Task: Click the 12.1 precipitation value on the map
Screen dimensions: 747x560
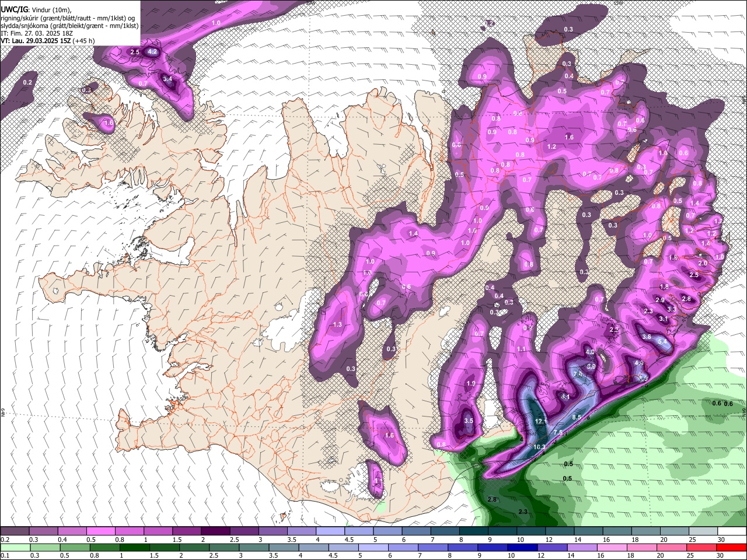Action: pyautogui.click(x=540, y=421)
